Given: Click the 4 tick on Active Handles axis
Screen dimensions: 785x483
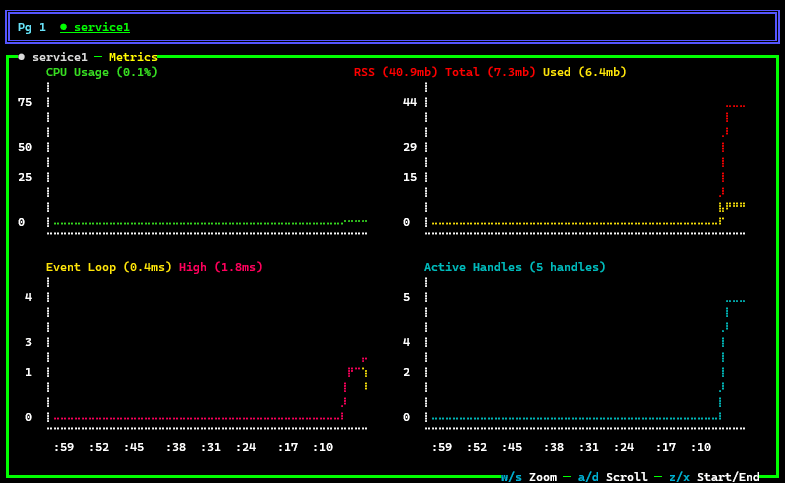Looking at the screenshot, I should point(407,342).
